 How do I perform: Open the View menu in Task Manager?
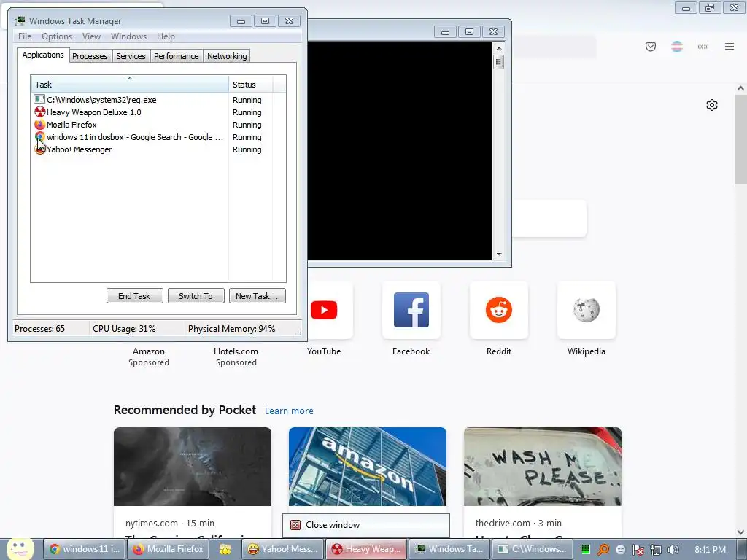[x=91, y=36]
